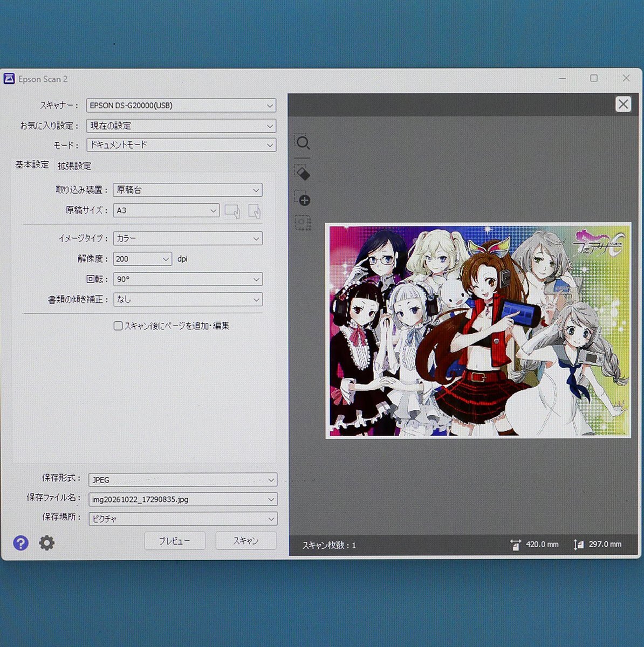
Task: Open help with the purple question mark
Action: (x=21, y=543)
